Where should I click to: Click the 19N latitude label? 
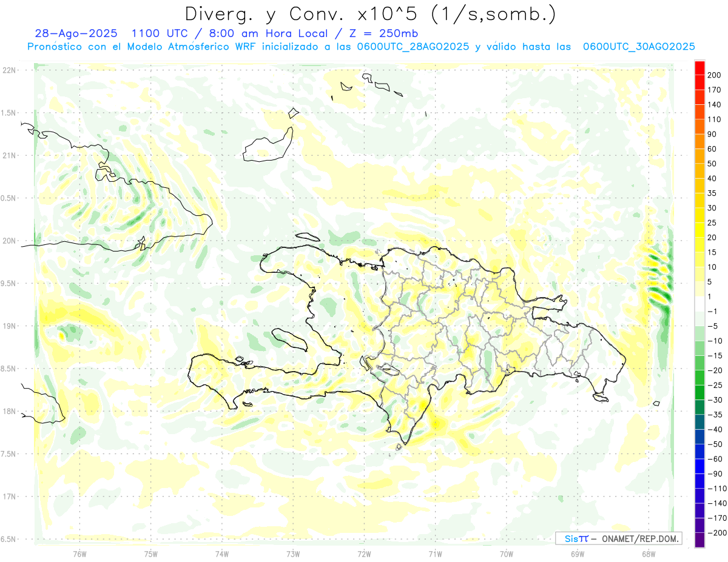tap(8, 326)
